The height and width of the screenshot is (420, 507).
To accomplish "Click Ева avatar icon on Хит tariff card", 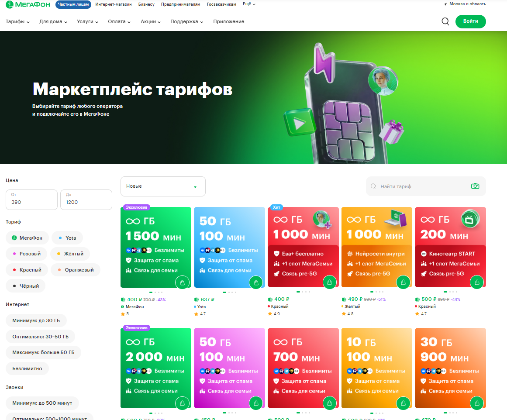I will (322, 219).
